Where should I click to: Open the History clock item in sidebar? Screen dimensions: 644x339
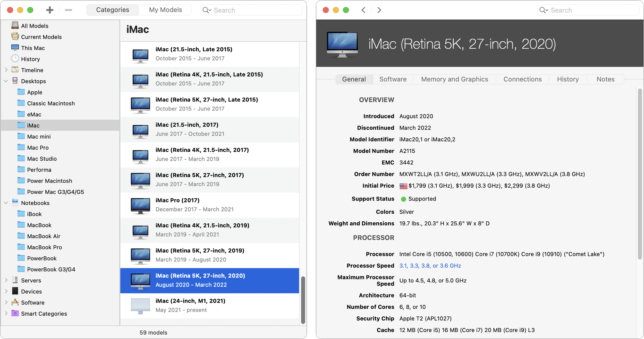click(30, 59)
